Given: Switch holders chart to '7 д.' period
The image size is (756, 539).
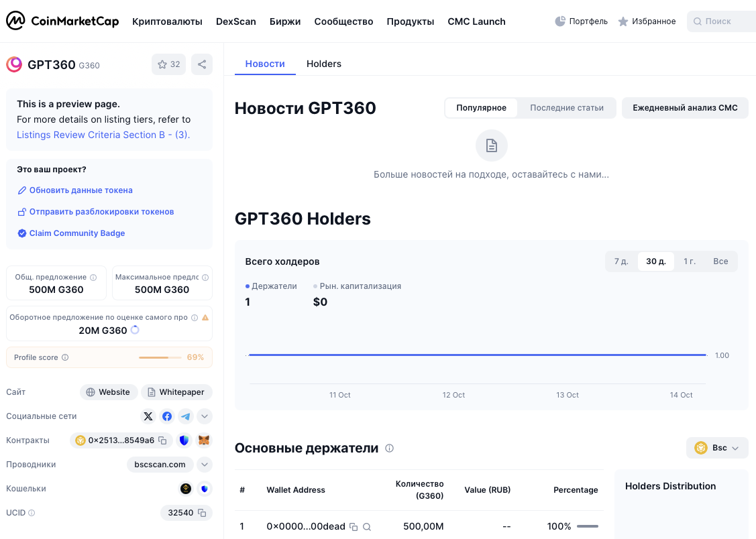Looking at the screenshot, I should pos(620,261).
